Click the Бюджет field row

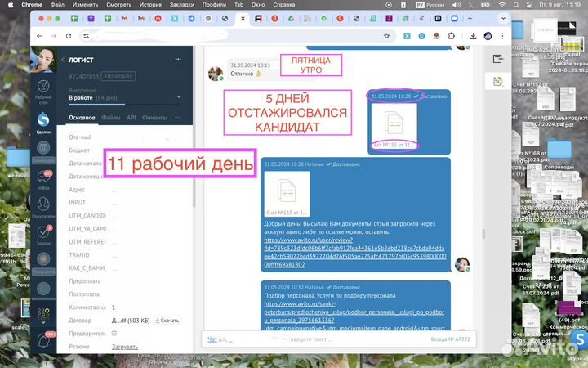tap(124, 150)
